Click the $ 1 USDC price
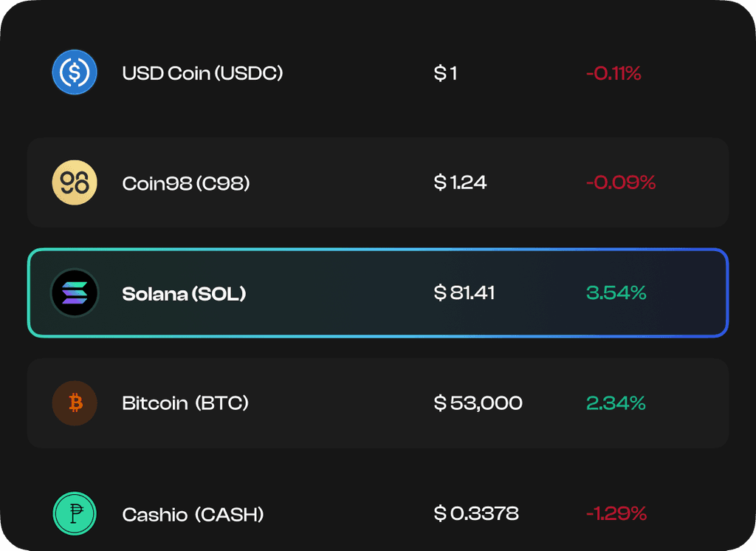The width and height of the screenshot is (756, 551). [445, 73]
